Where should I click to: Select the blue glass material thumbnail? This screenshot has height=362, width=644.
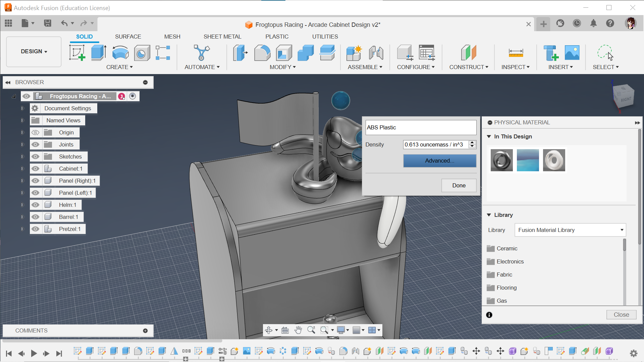[527, 160]
